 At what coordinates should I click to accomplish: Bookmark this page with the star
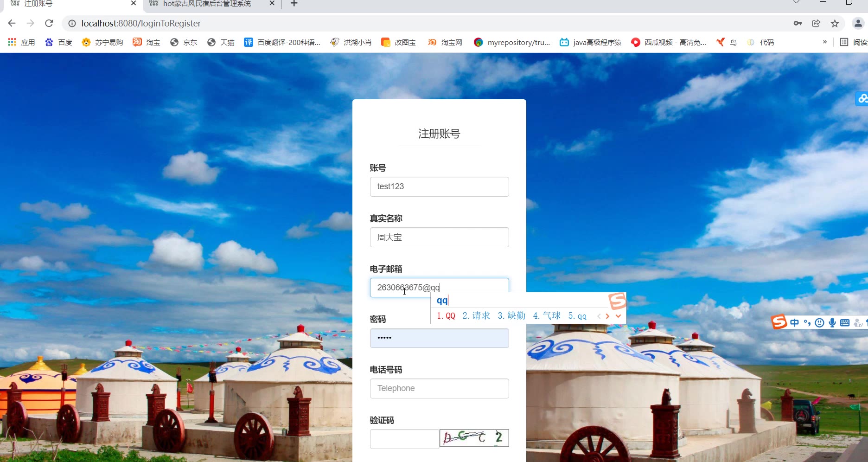click(x=835, y=23)
